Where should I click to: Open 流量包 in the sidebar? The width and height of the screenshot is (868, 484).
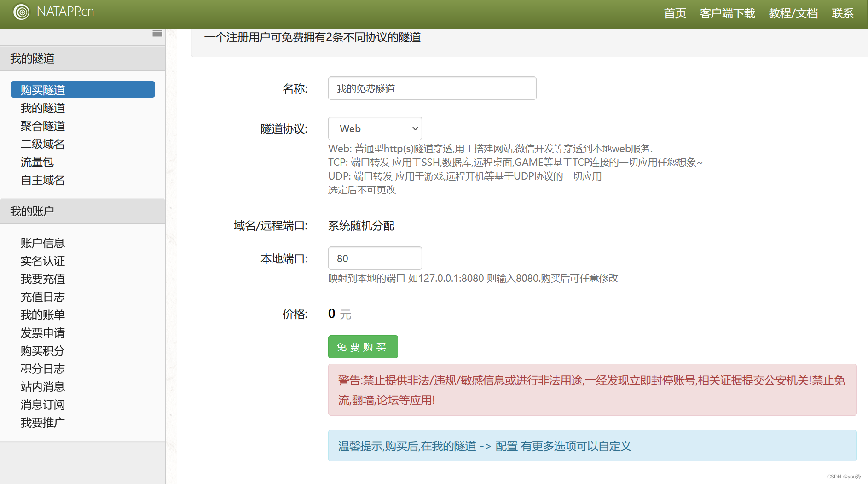coord(37,162)
